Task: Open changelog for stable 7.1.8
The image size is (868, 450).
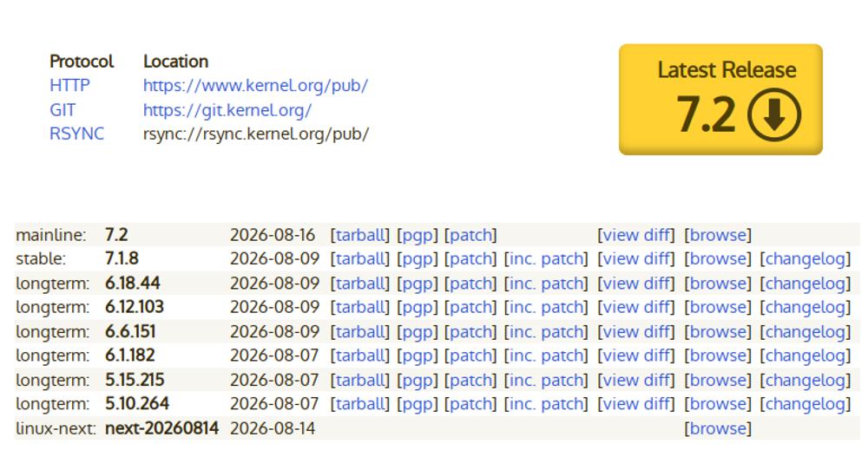Action: pyautogui.click(x=805, y=258)
